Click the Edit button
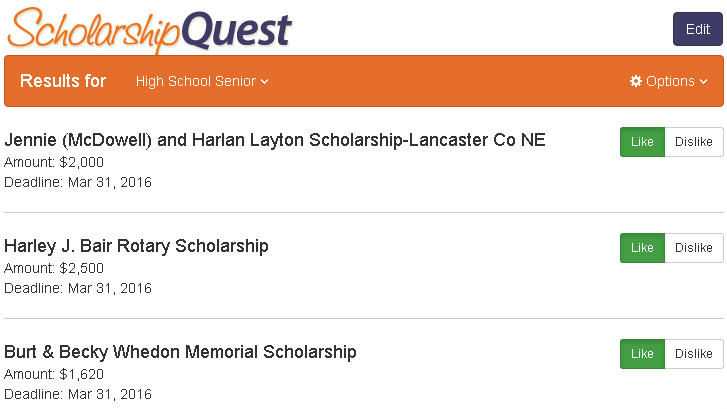 698,29
